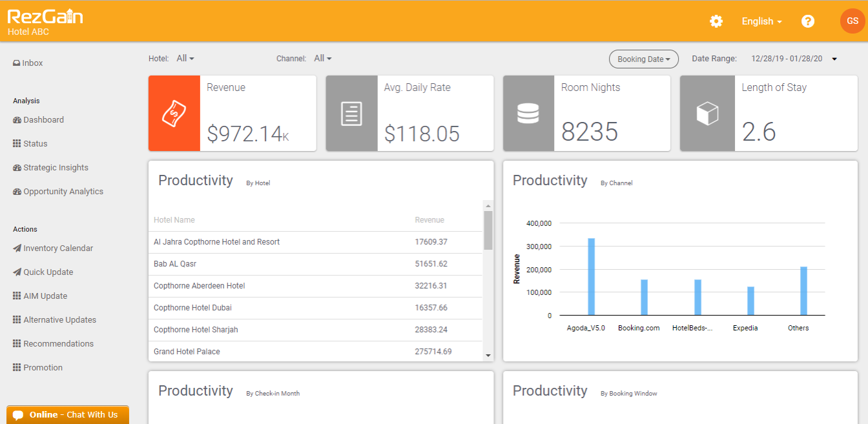Expand the Date Range arrow
The width and height of the screenshot is (868, 424).
[x=834, y=59]
